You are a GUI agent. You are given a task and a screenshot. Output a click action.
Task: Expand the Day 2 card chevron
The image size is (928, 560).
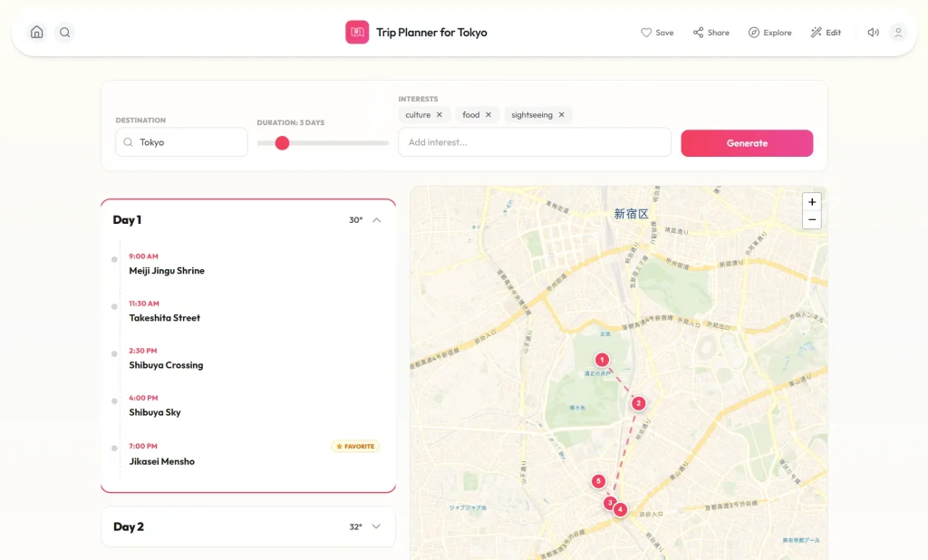click(376, 526)
